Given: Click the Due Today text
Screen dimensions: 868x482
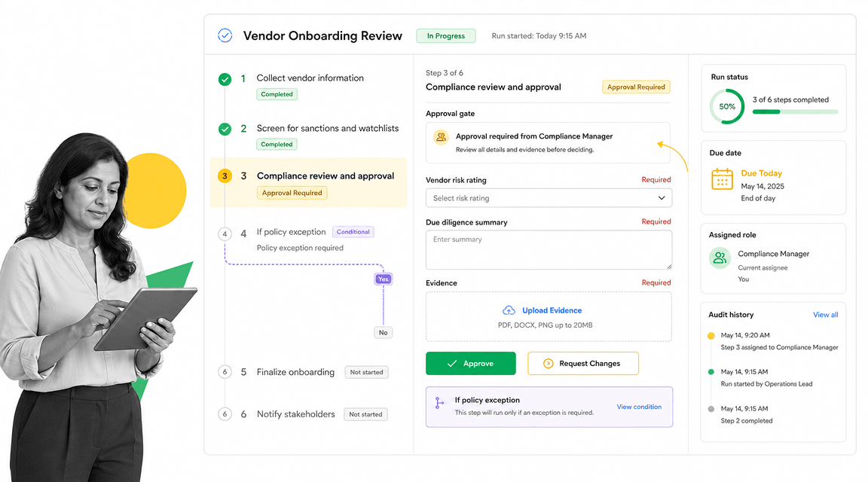Looking at the screenshot, I should (761, 173).
